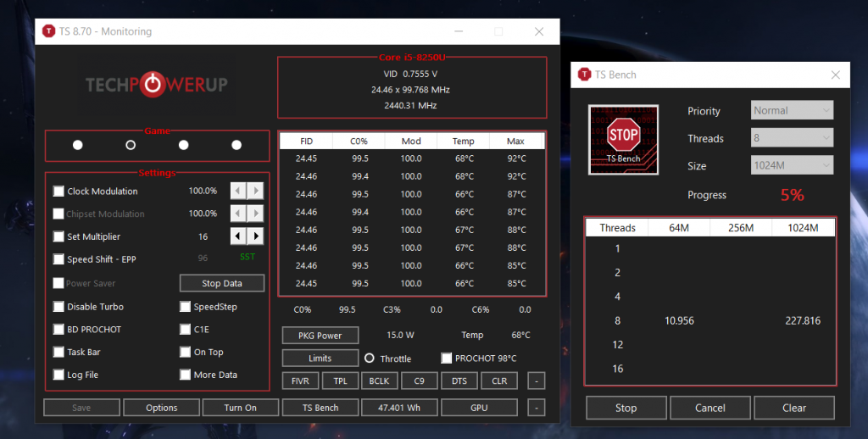This screenshot has height=439, width=868.
Task: Click the 227.816 benchmark result
Action: (803, 320)
